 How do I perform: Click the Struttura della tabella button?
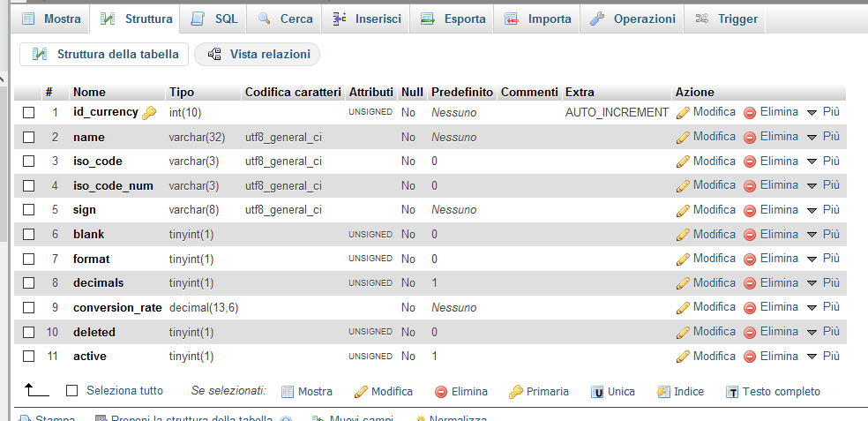pyautogui.click(x=105, y=55)
